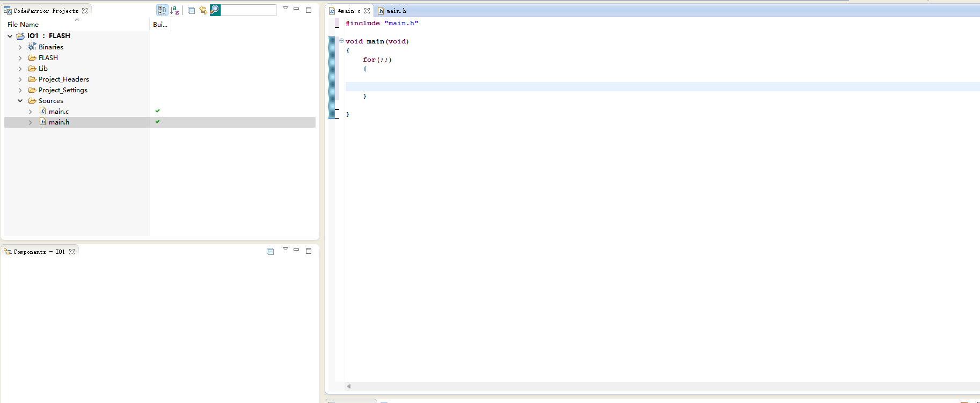The height and width of the screenshot is (403, 980).
Task: Toggle Link with Editor yellow arrows icon
Action: [203, 10]
